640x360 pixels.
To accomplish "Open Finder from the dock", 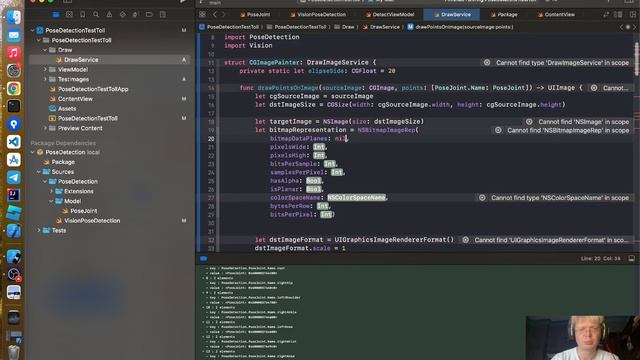I will (x=13, y=17).
